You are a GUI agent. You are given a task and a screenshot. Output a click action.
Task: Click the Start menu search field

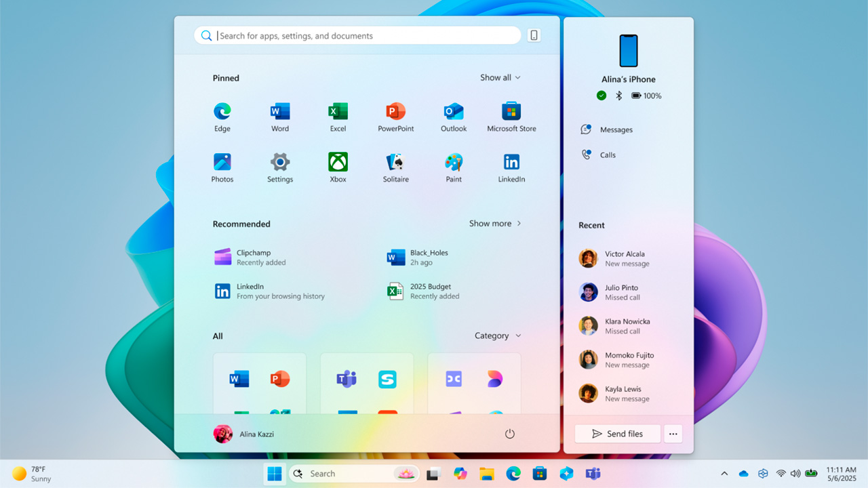coord(366,36)
